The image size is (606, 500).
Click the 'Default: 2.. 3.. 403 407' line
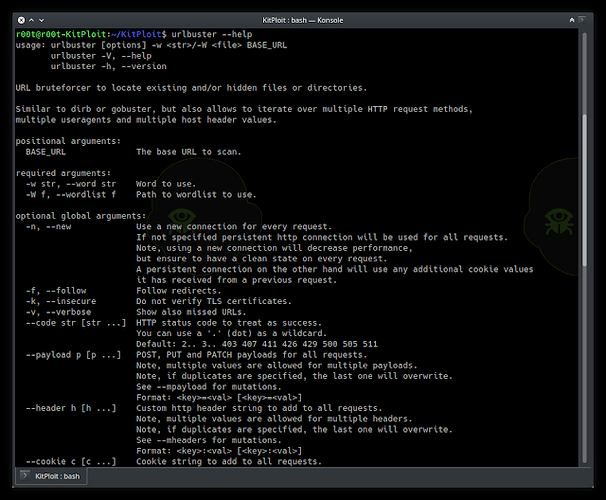(x=257, y=344)
